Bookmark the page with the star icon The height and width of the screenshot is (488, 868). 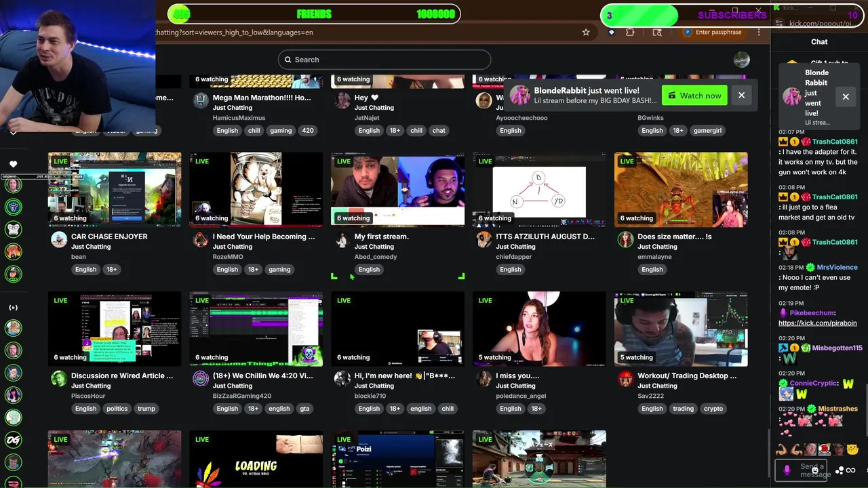point(586,32)
